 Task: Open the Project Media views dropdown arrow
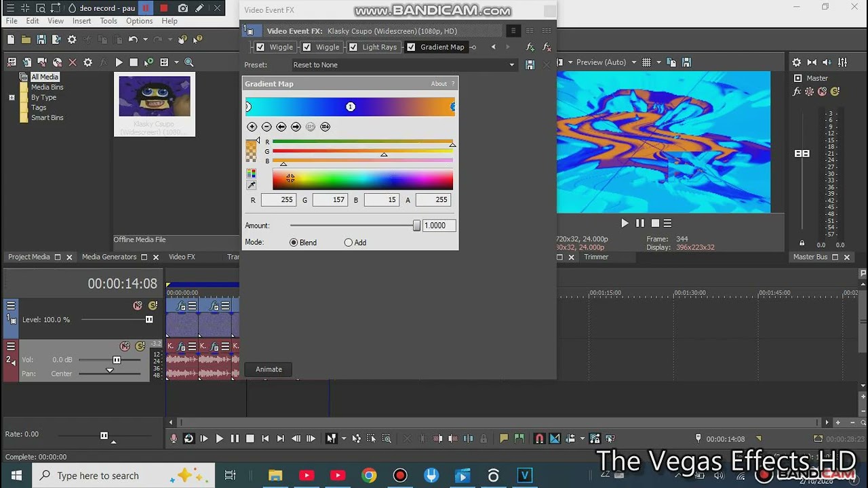tap(176, 62)
